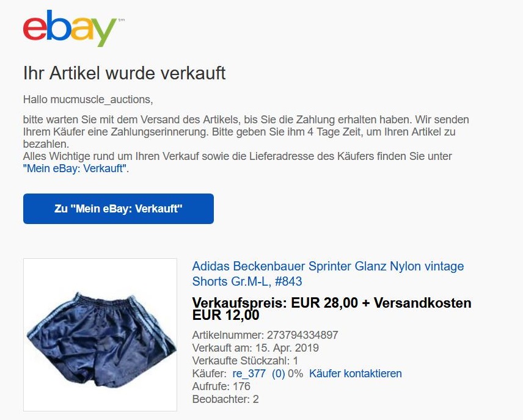523x420 pixels.
Task: Click the blue Zu "Mein eBay: Verkauft" button
Action: pos(119,209)
